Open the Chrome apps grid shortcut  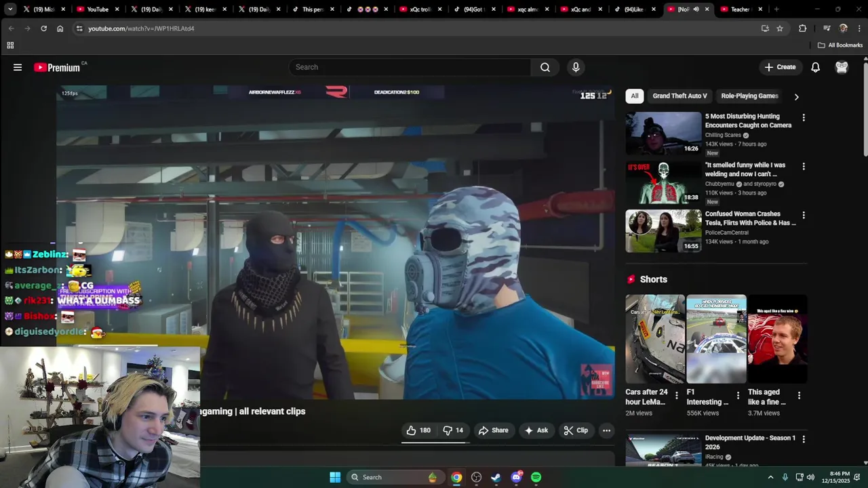pyautogui.click(x=10, y=45)
